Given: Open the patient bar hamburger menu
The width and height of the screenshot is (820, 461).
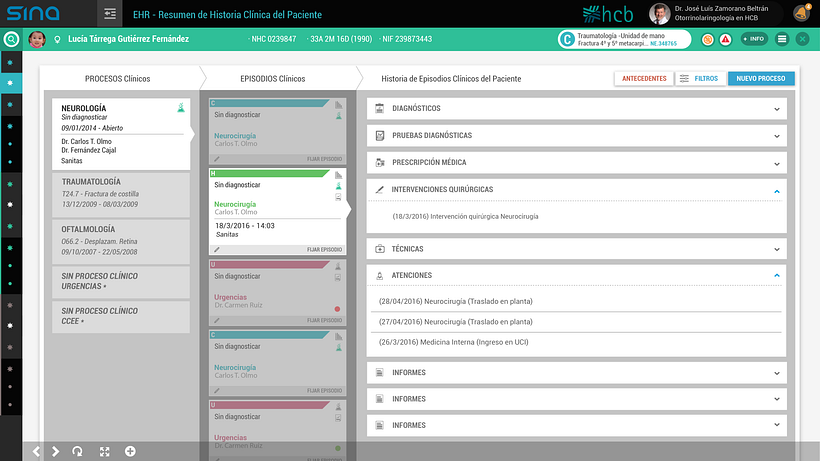Looking at the screenshot, I should coord(782,39).
